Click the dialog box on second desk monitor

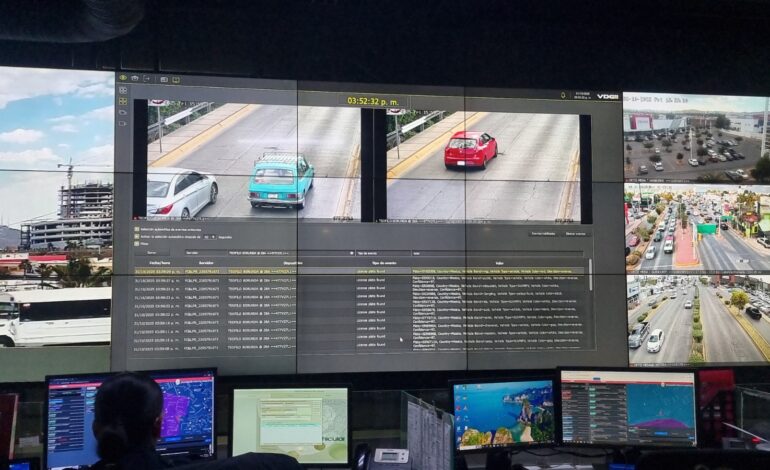(291, 421)
